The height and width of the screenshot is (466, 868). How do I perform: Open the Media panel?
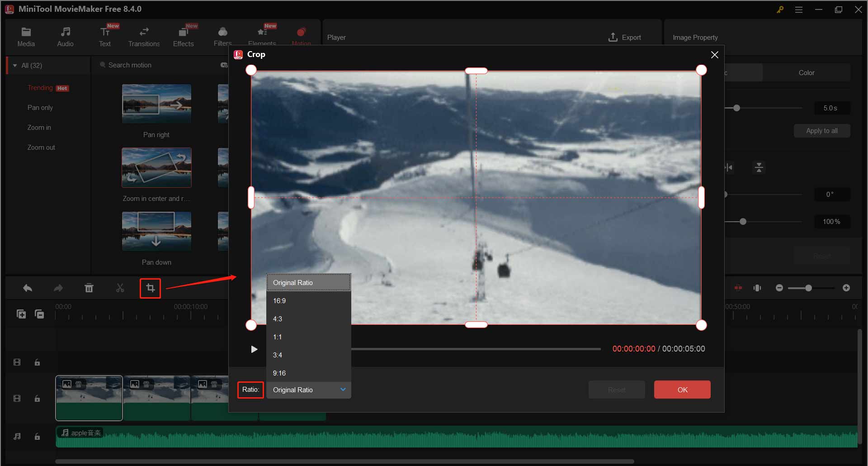click(x=26, y=36)
